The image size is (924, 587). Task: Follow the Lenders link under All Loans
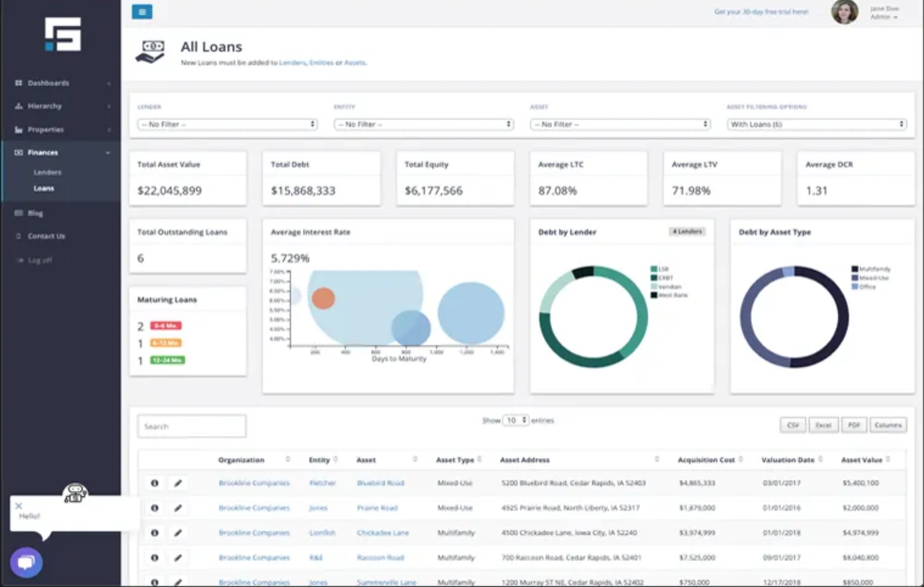coord(292,63)
